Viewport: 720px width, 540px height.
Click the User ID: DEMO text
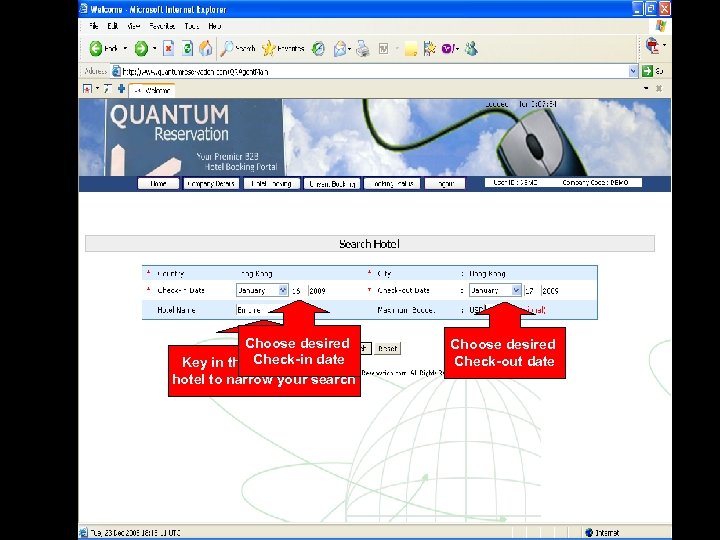515,183
